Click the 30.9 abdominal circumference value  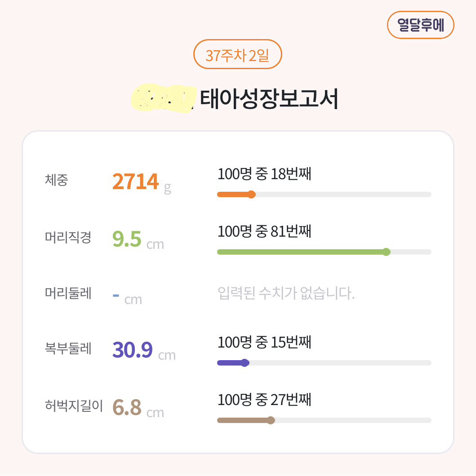(x=133, y=350)
